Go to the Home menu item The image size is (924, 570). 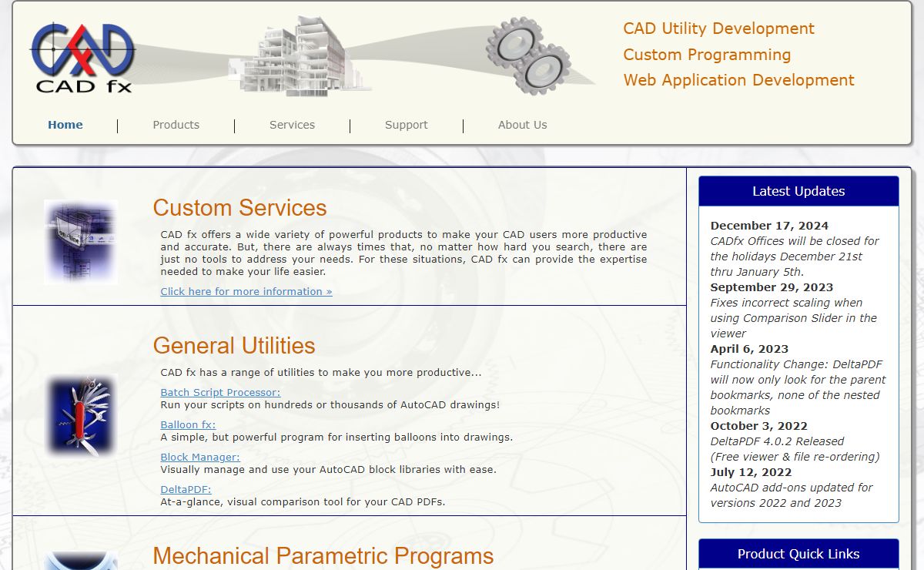point(65,125)
